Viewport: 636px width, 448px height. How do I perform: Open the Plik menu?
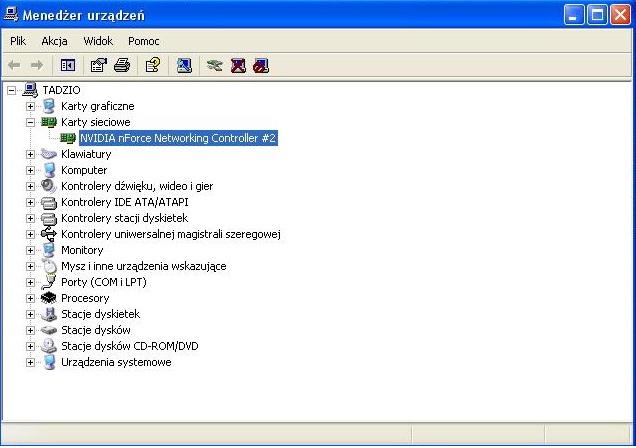(x=18, y=41)
